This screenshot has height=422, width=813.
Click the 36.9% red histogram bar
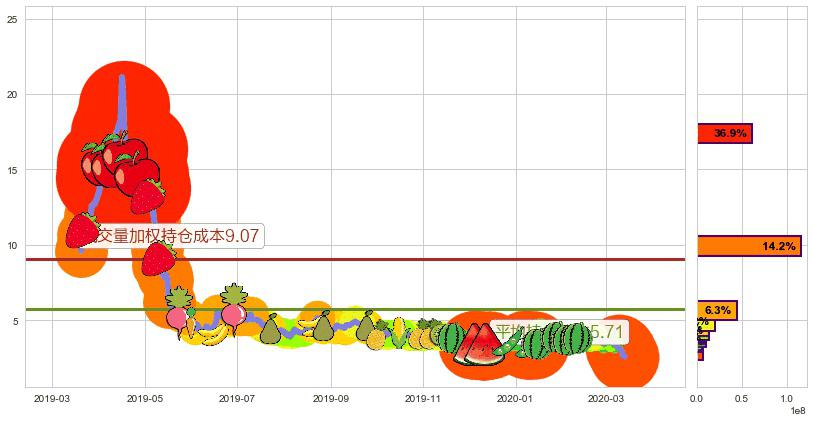[x=724, y=133]
